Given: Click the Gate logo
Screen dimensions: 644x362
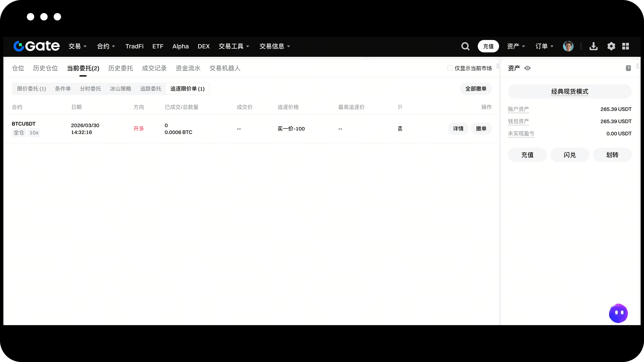Looking at the screenshot, I should 37,46.
